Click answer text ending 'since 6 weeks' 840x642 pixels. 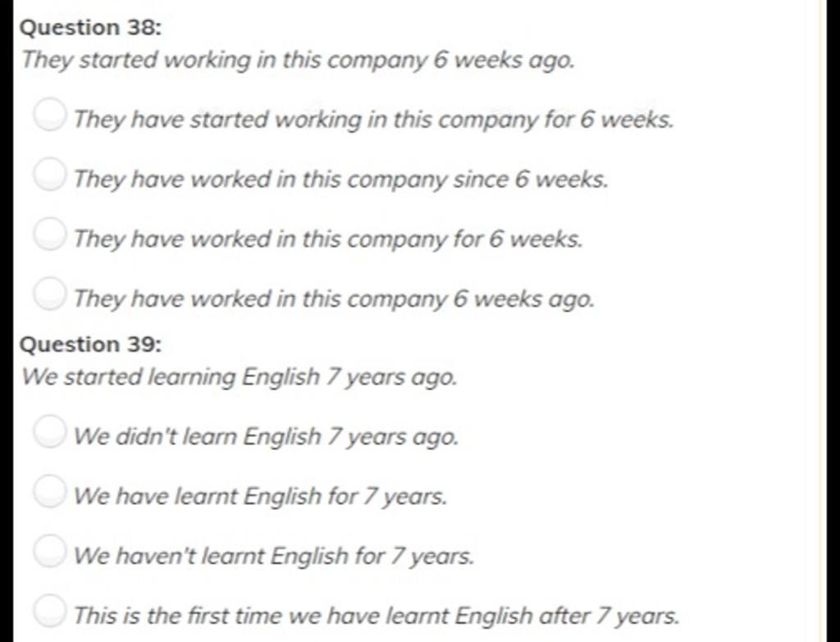pos(340,180)
